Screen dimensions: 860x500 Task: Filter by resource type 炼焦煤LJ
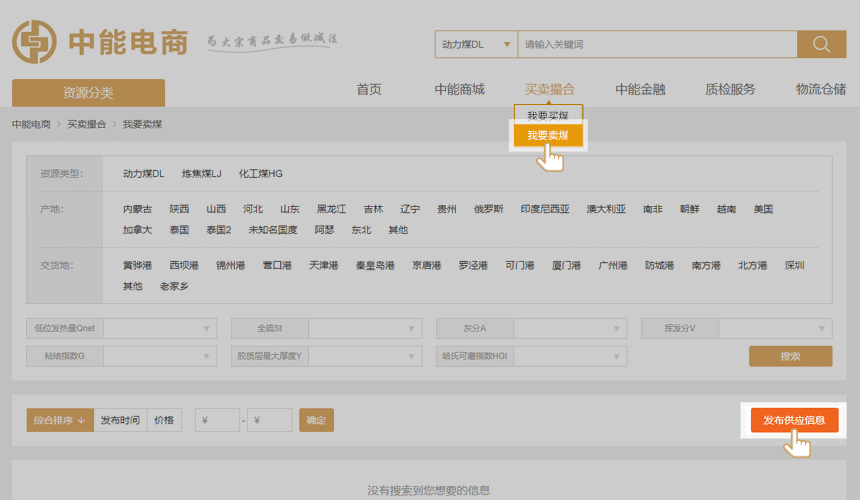click(x=201, y=174)
